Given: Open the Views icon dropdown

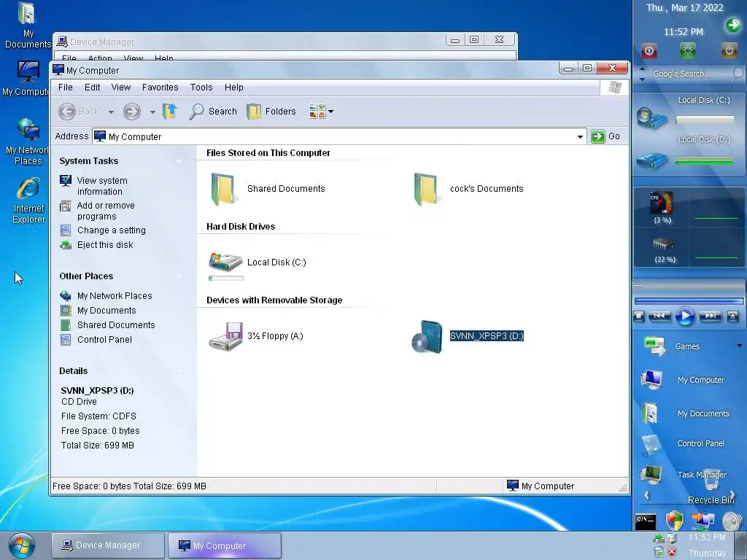Looking at the screenshot, I should 321,112.
